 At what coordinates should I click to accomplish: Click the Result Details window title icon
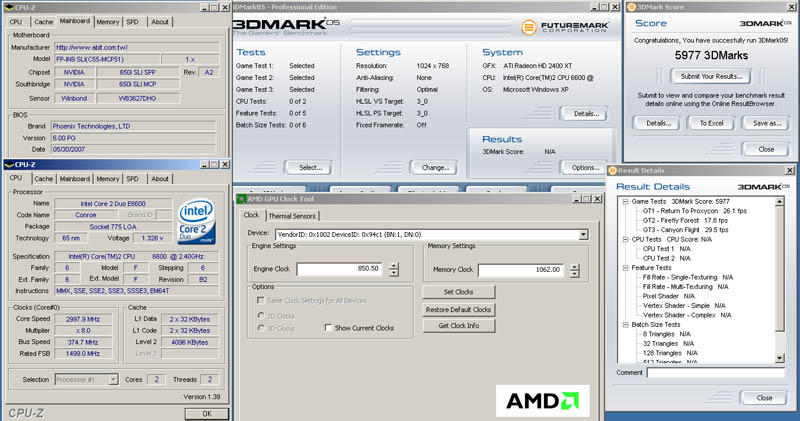point(613,170)
